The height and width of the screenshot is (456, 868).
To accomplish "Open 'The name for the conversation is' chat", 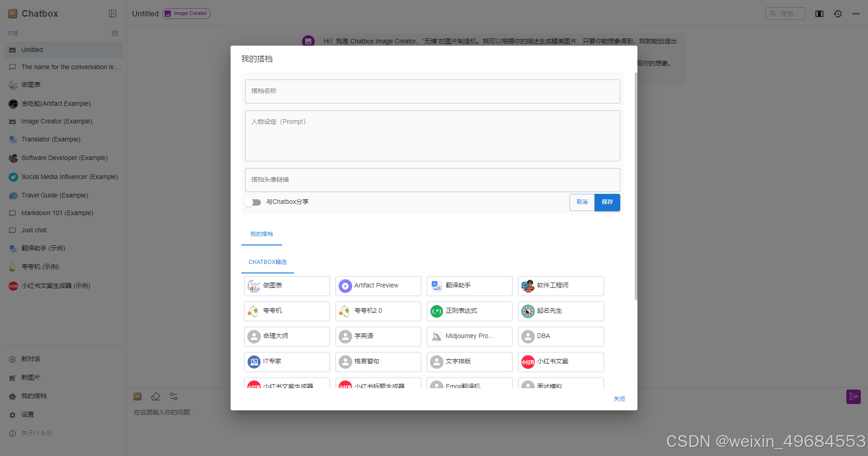I will [64, 67].
